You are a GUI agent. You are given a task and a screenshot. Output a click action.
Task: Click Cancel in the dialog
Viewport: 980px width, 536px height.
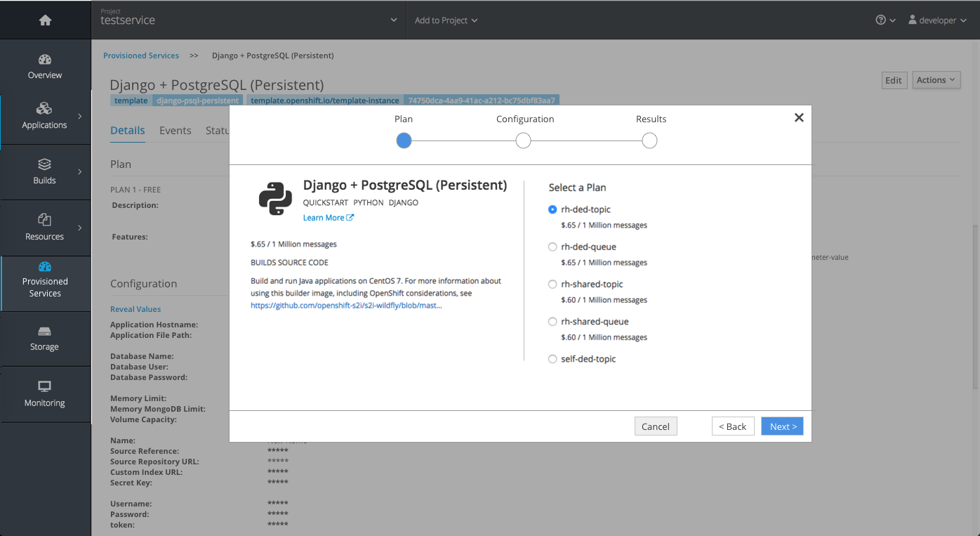656,426
